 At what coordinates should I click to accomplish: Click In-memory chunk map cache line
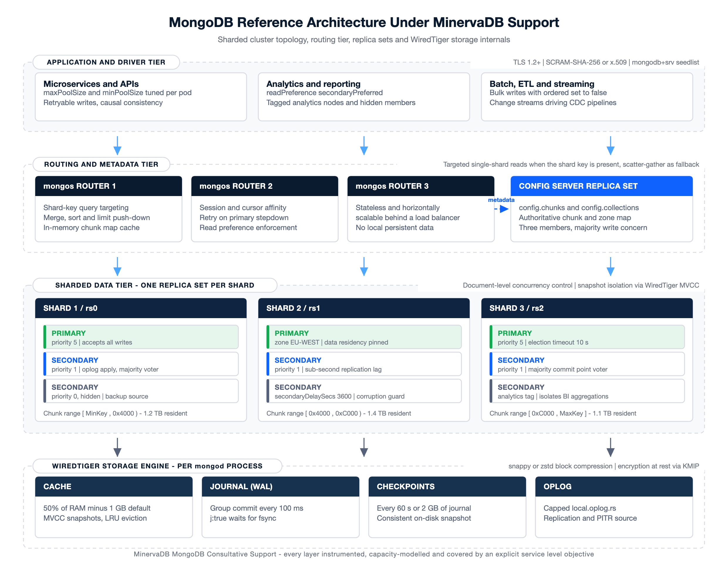click(x=91, y=228)
